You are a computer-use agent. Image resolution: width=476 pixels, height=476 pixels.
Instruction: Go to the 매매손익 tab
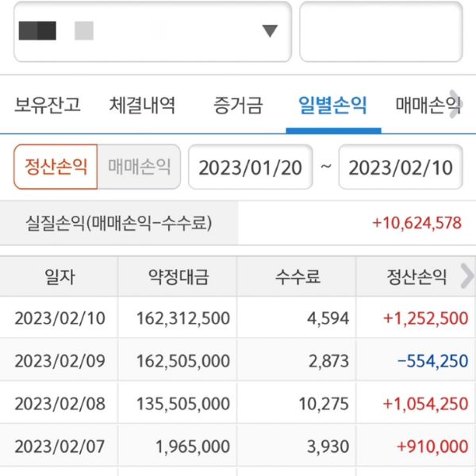point(427,105)
